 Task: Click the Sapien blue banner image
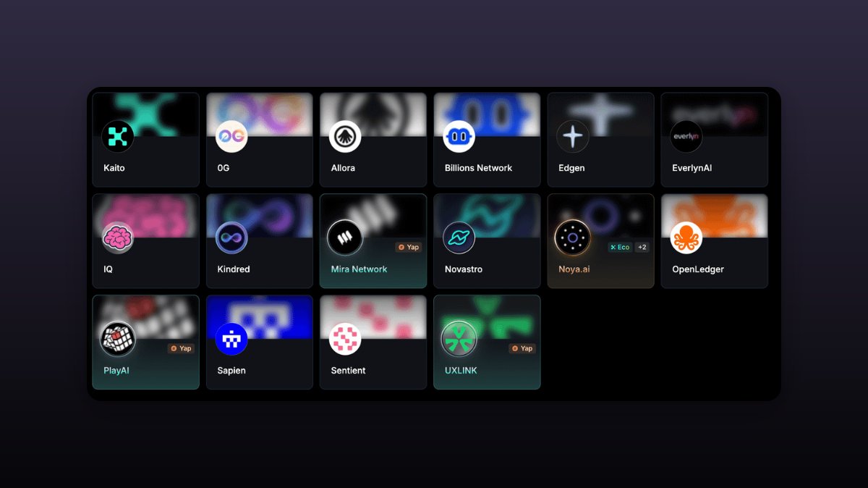click(260, 317)
